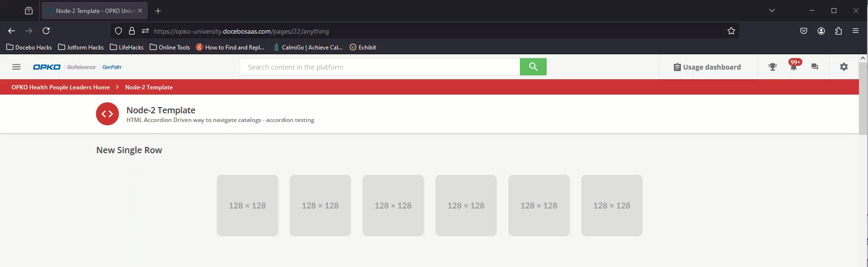Go to OPKO Health People Leaders Home
Screen dimensions: 868x267
(60, 87)
